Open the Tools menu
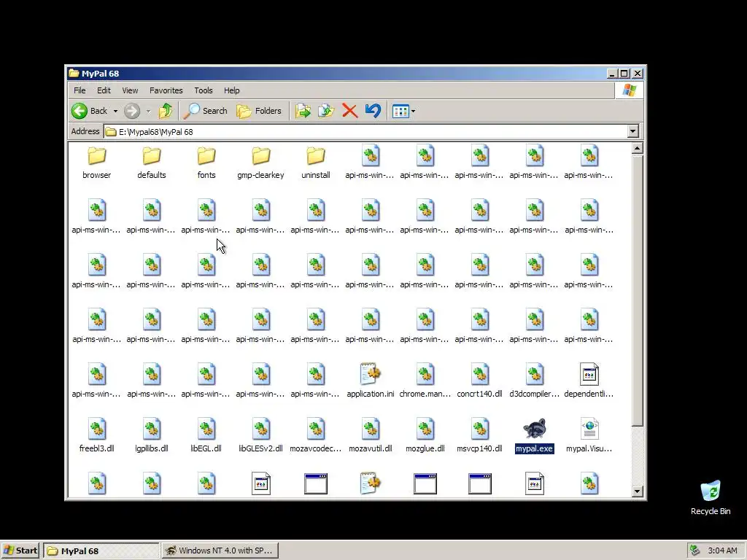Image resolution: width=747 pixels, height=560 pixels. 203,90
